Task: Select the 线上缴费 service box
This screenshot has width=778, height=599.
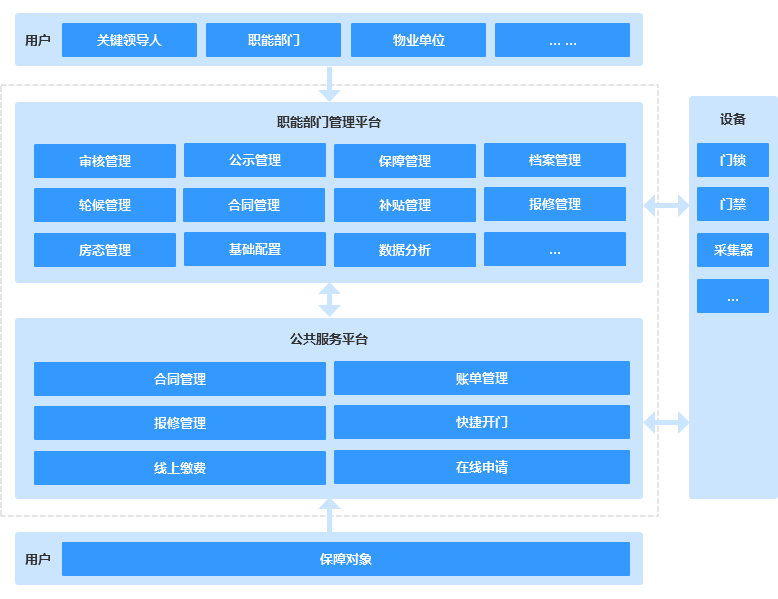Action: click(x=180, y=468)
